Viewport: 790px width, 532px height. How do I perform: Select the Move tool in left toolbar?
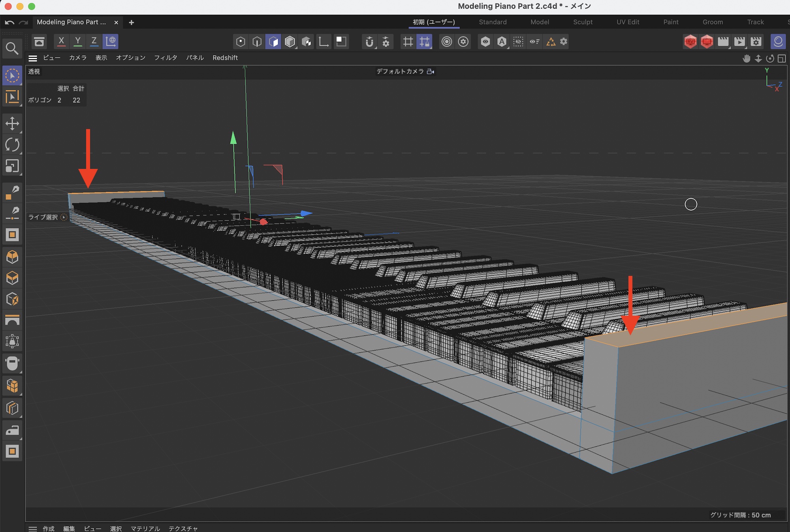click(12, 124)
